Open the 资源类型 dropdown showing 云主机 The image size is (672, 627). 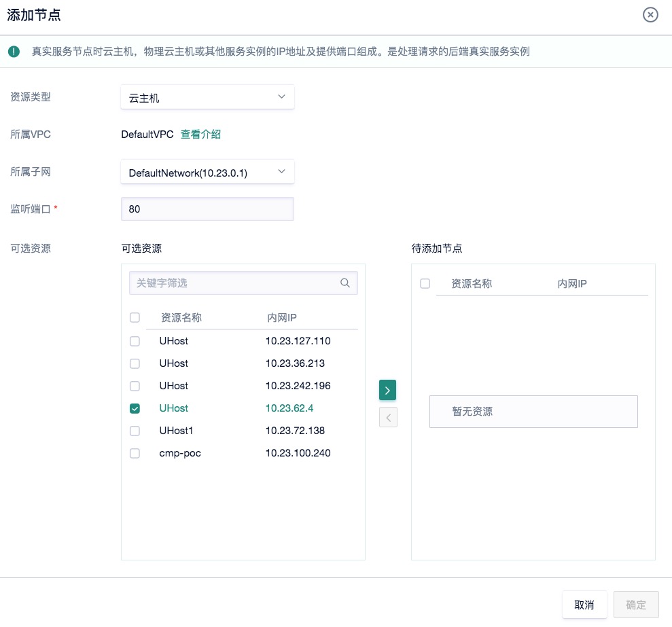click(207, 97)
